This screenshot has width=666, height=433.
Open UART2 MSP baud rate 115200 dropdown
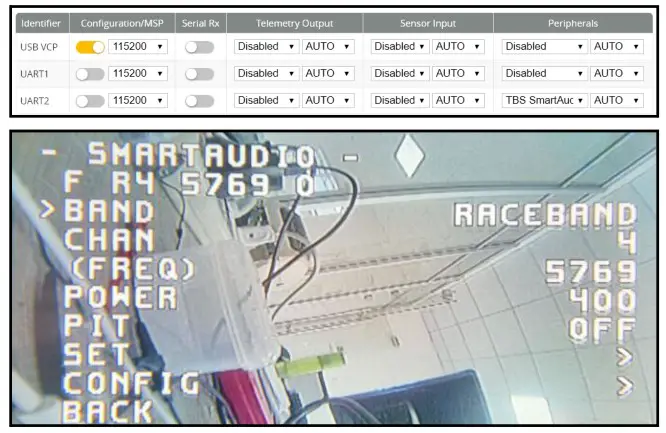point(138,100)
